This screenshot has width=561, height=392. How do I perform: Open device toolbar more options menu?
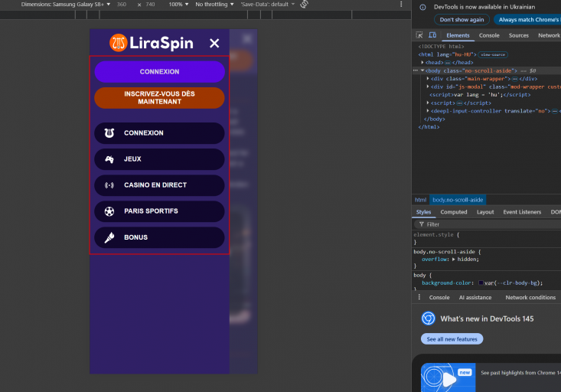click(x=401, y=4)
